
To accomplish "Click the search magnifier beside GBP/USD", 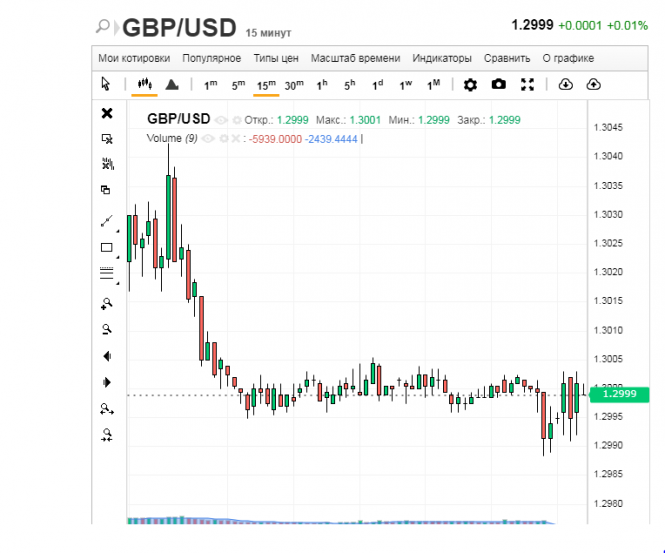I will coord(103,26).
